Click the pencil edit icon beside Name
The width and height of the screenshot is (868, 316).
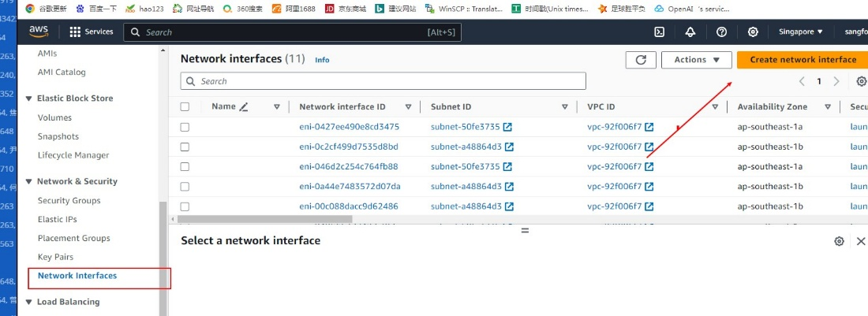point(244,106)
